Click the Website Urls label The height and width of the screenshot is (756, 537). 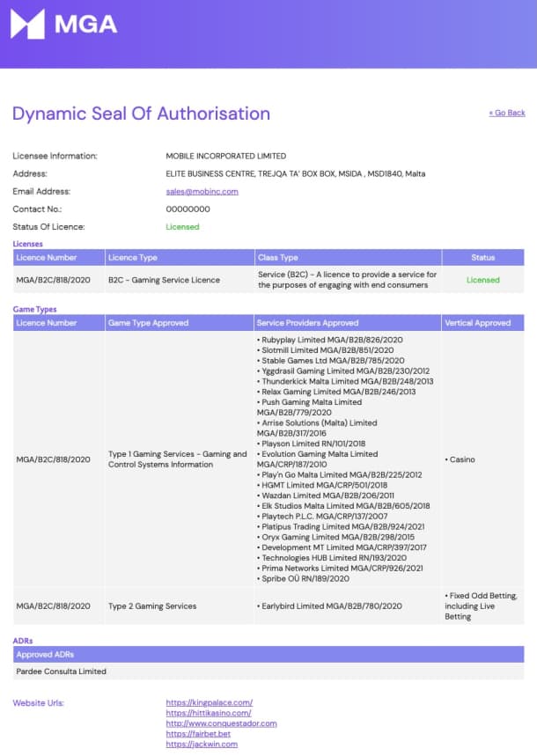[38, 703]
